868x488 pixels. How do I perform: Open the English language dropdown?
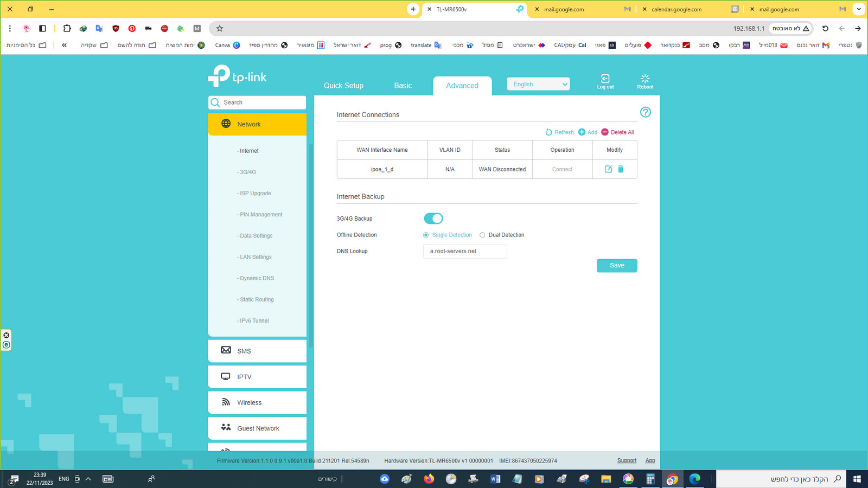[x=538, y=84]
